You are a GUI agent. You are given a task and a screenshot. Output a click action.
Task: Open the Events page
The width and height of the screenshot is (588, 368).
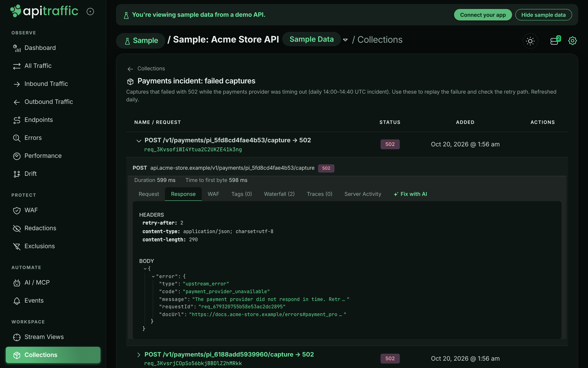click(53, 300)
